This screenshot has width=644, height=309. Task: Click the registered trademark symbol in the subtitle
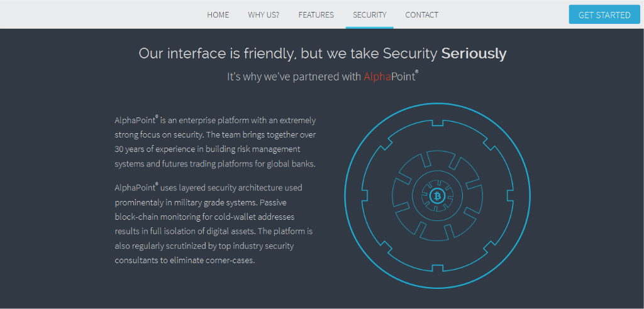[416, 72]
